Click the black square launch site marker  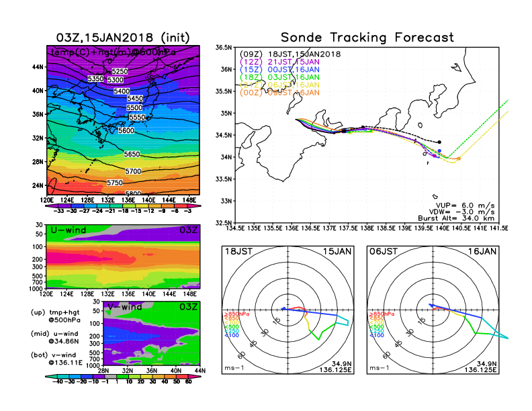(344, 132)
